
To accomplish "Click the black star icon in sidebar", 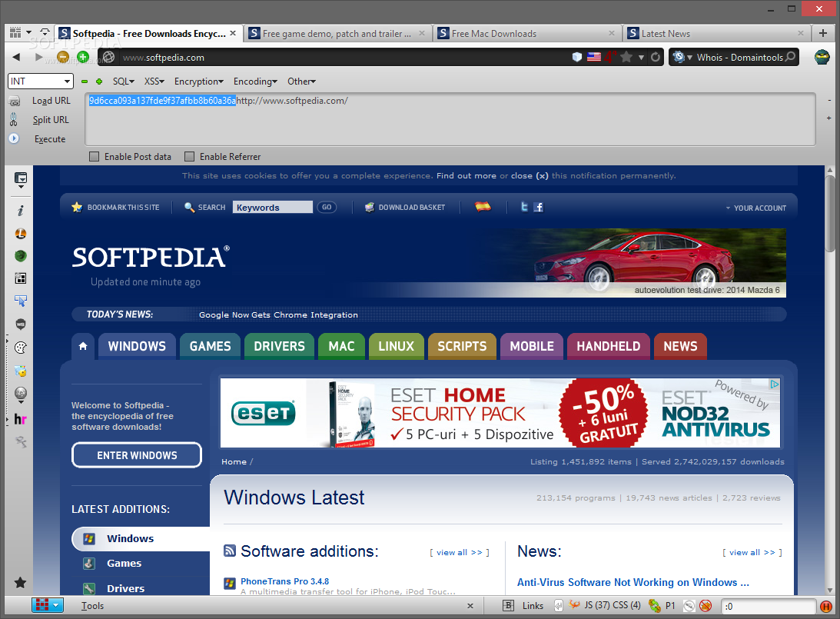I will pyautogui.click(x=20, y=583).
